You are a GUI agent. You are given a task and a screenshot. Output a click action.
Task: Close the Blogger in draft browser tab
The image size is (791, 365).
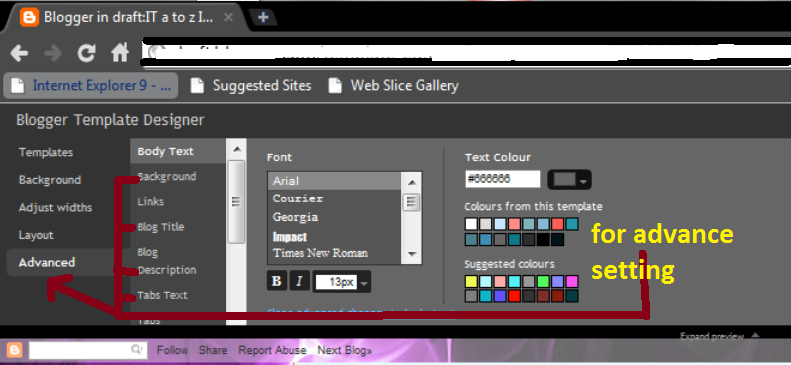[x=228, y=18]
